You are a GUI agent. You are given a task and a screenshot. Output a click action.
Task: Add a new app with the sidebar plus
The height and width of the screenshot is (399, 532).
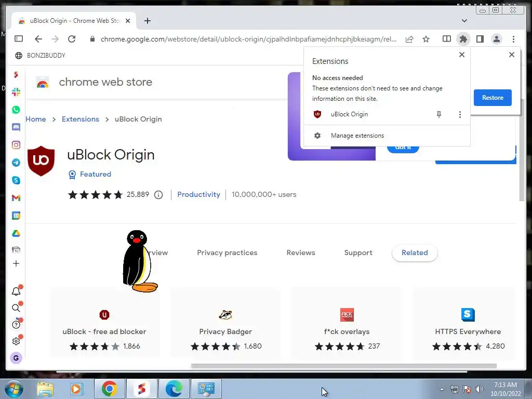point(16,263)
